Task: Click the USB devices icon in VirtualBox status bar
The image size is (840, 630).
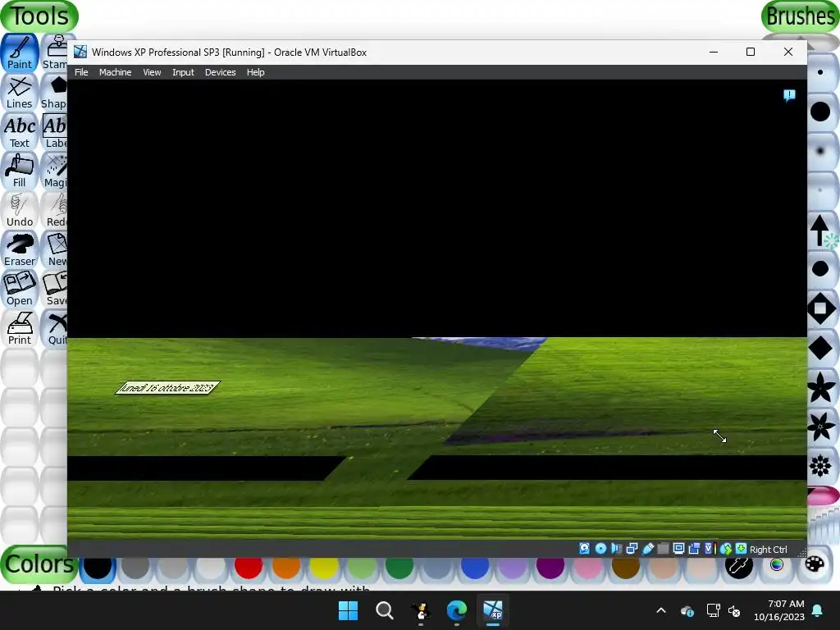Action: coord(648,549)
